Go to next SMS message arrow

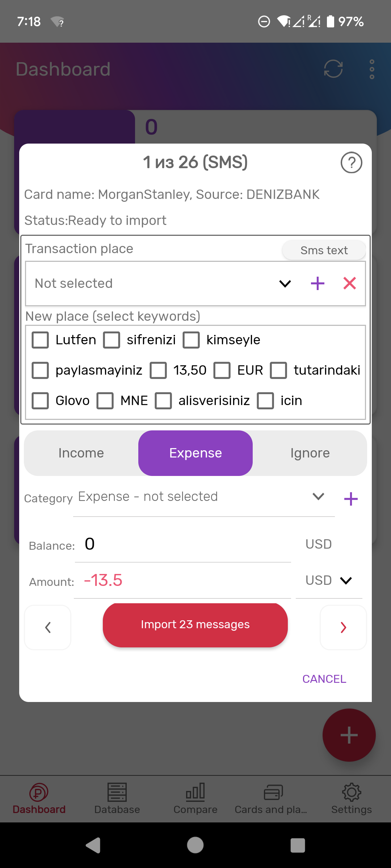[x=343, y=627]
